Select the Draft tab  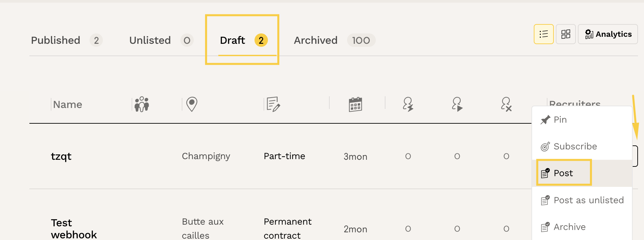(233, 40)
